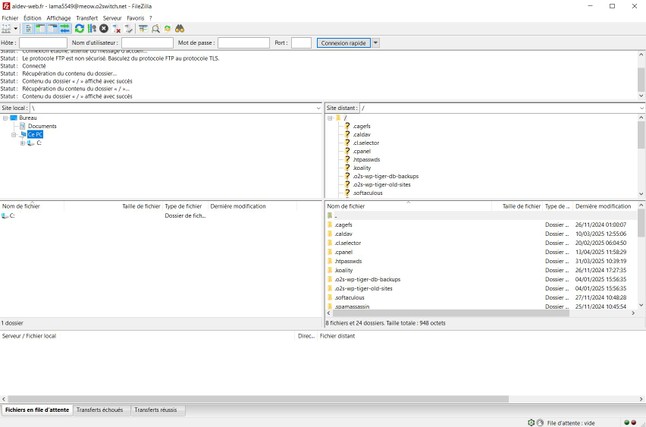Viewport: 646px width, 427px height.
Task: Open the Connexion rapide history dropdown
Action: pos(376,43)
